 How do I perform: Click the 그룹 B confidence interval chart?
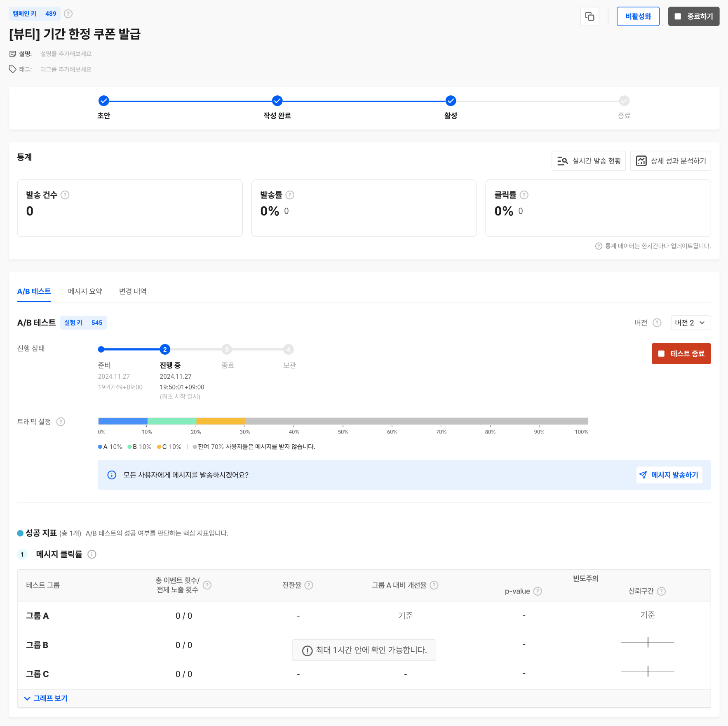[x=648, y=642]
